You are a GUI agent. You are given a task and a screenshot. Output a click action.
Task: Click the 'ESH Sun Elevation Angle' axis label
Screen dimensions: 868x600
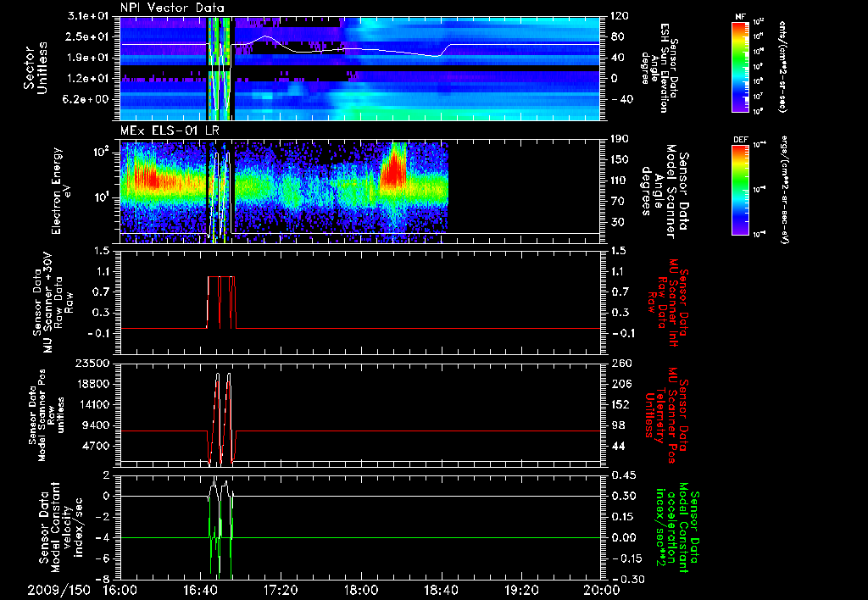[x=659, y=68]
